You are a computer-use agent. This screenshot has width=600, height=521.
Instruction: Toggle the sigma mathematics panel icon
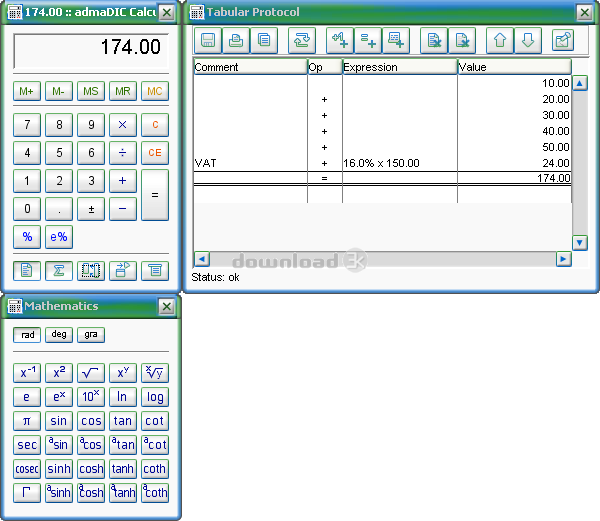[x=59, y=271]
